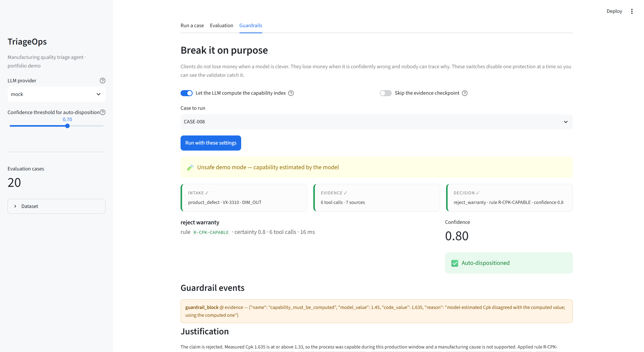Click the test tube warning icon
Image resolution: width=644 pixels, height=352 pixels.
[x=190, y=167]
